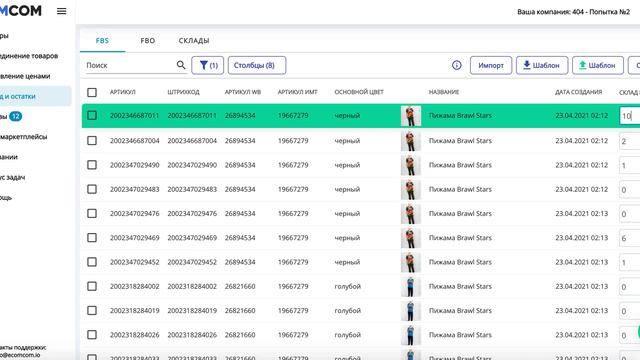The width and height of the screenshot is (640, 360).
Task: Check row with article 2002347029483
Action: [92, 189]
